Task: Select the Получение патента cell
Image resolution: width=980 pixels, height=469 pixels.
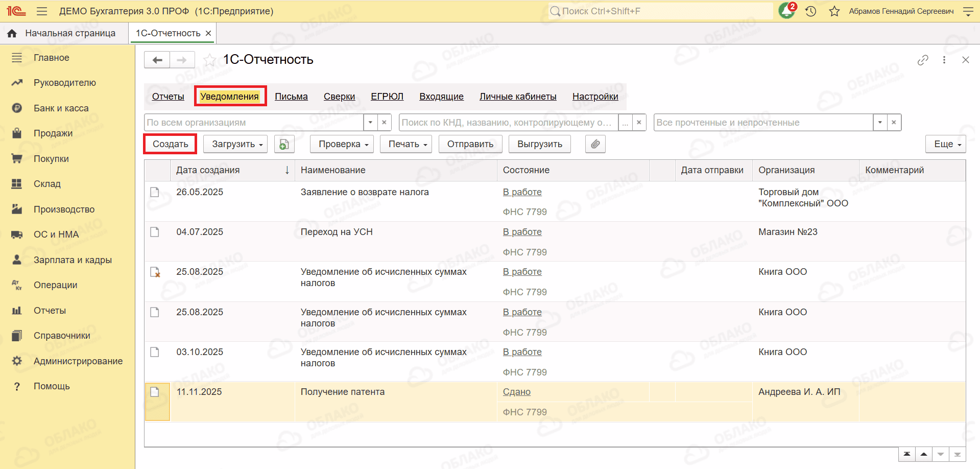Action: coord(396,402)
